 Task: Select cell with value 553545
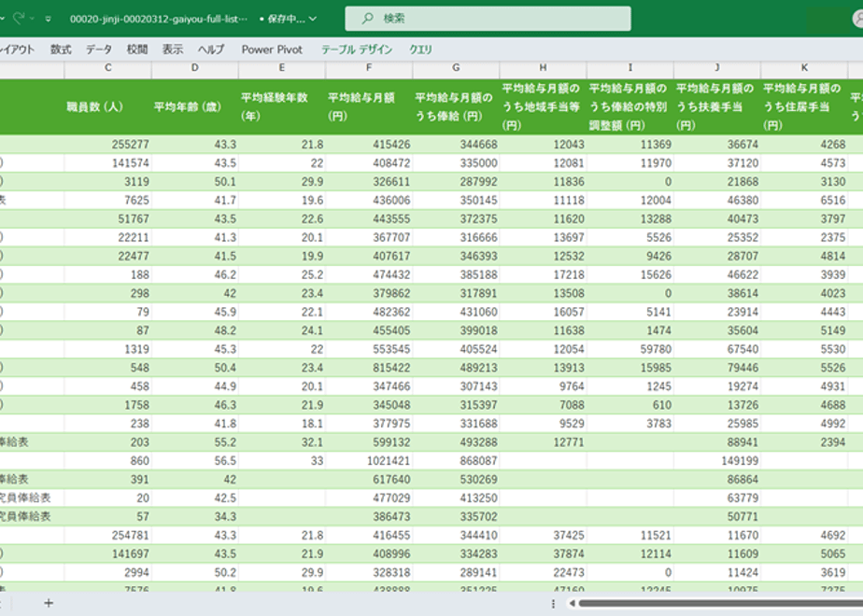pyautogui.click(x=369, y=349)
